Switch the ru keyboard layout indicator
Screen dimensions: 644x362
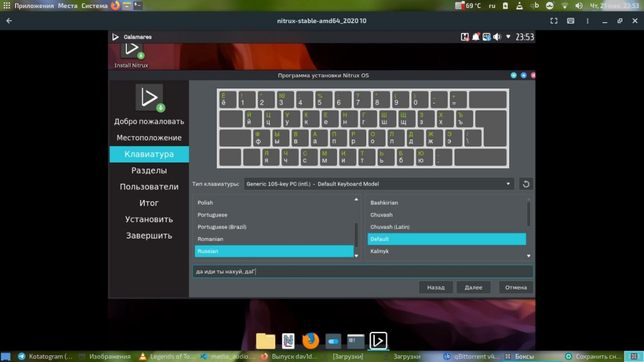pyautogui.click(x=492, y=6)
